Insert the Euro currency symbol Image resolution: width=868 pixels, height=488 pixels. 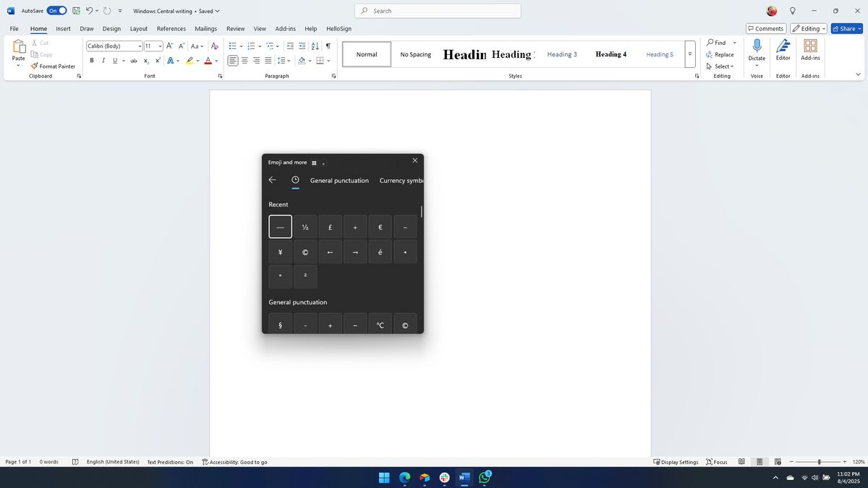click(380, 226)
